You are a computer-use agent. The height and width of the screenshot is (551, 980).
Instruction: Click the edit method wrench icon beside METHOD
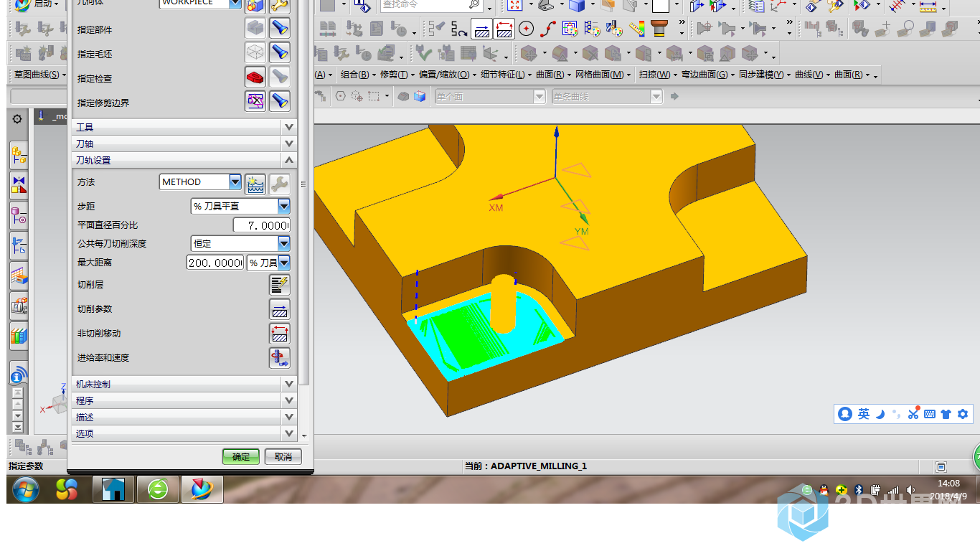[x=279, y=184]
